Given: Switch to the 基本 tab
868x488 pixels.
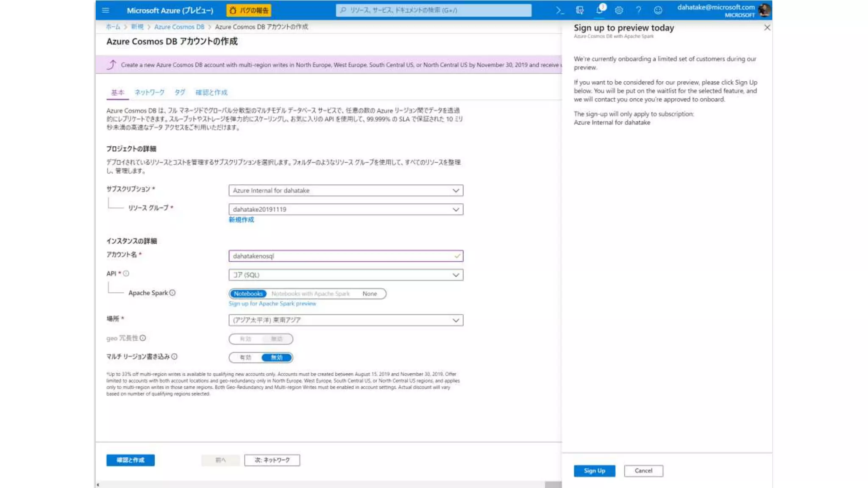Looking at the screenshot, I should [117, 92].
